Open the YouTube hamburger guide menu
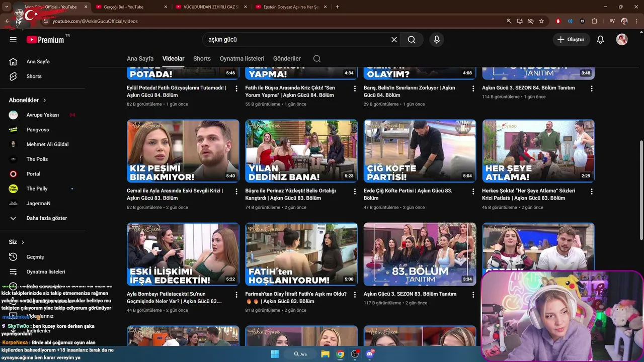Screen dimensions: 644x362 click(x=13, y=40)
